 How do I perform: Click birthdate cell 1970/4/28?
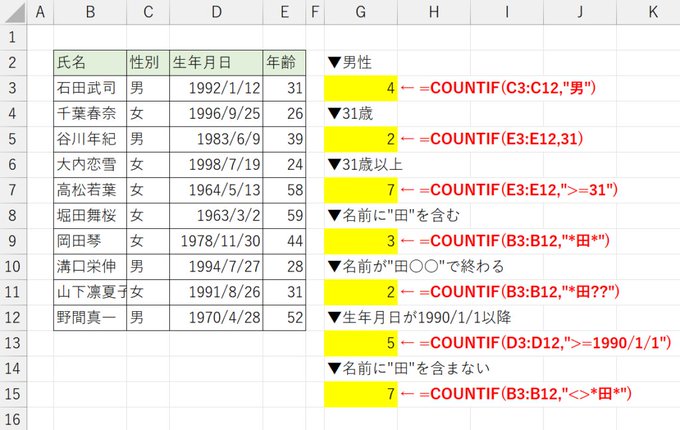216,318
